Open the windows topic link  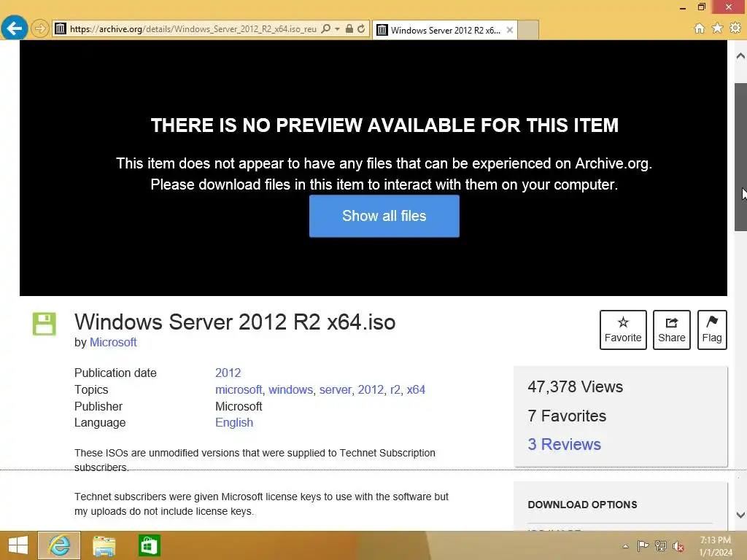tap(290, 389)
